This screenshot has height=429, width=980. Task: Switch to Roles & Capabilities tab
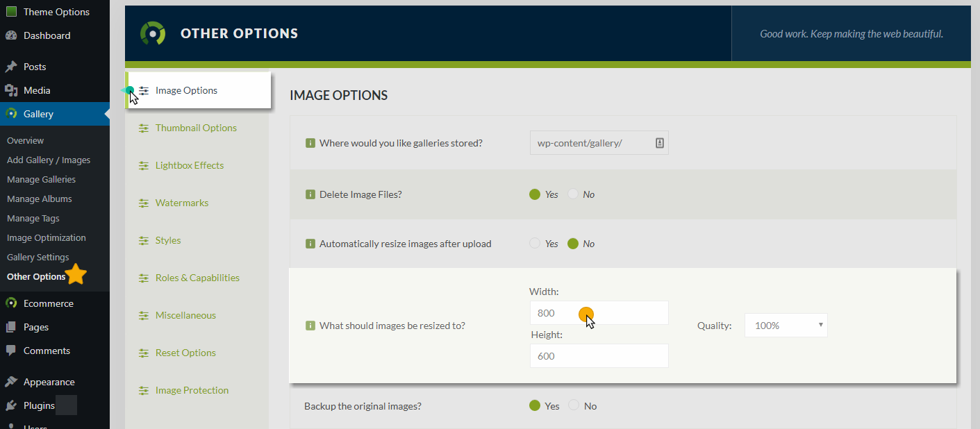(197, 278)
